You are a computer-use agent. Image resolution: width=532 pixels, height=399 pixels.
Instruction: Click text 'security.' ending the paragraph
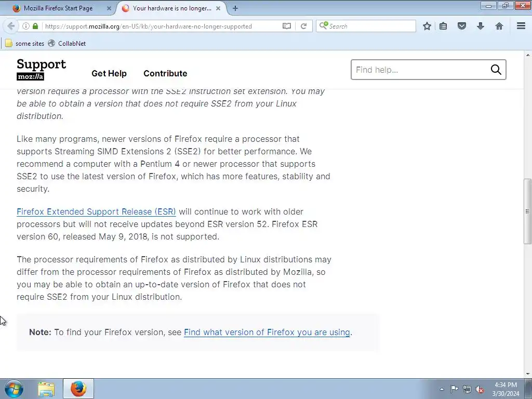[33, 189]
